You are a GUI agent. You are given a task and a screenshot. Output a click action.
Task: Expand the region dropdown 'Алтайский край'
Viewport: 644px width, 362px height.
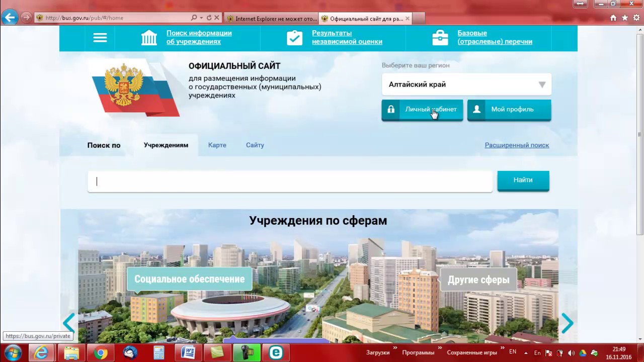click(466, 84)
